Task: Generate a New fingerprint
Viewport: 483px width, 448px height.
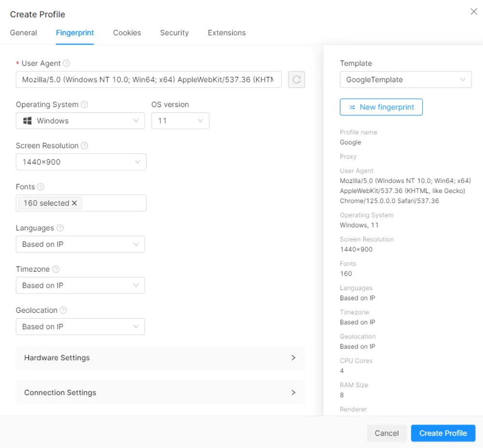Action: [381, 107]
